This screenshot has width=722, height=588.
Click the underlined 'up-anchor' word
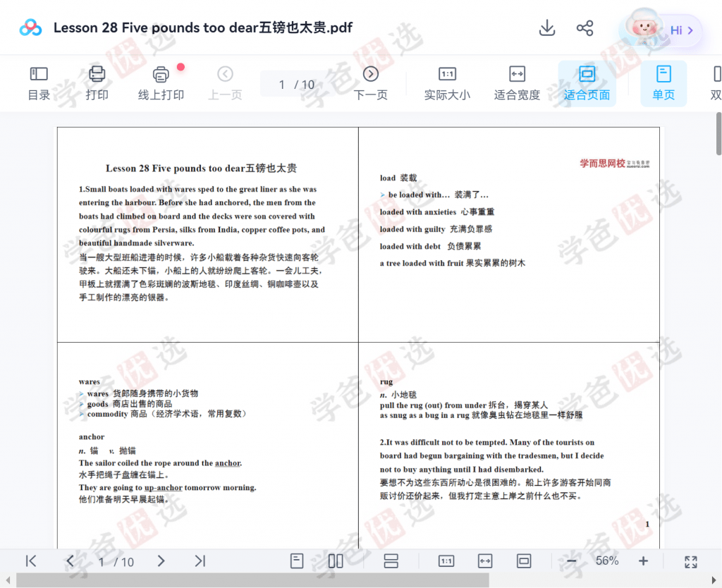point(164,488)
